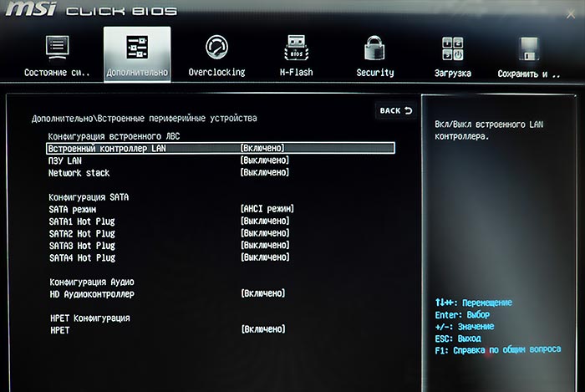Select the SATA1 Hot Plug label

82,221
